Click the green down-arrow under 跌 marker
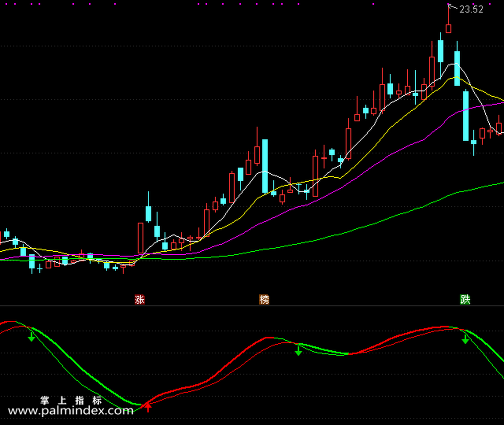The image size is (504, 425). (x=465, y=339)
